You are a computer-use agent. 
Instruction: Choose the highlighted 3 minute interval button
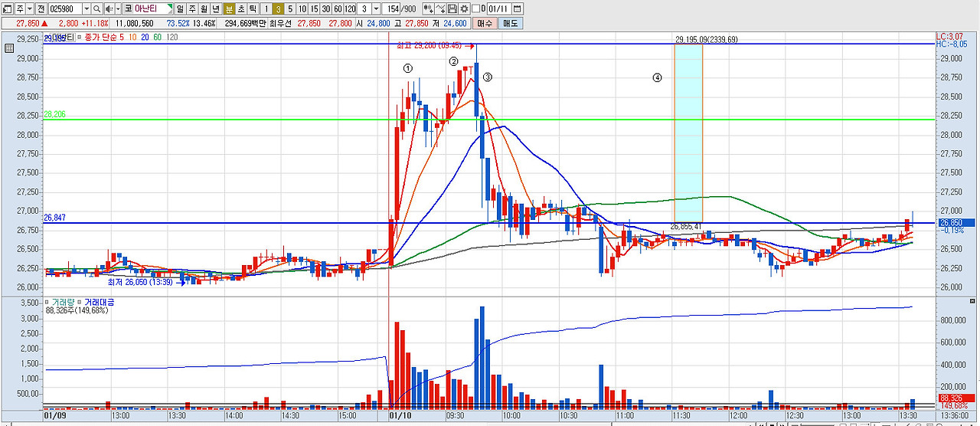(x=278, y=9)
